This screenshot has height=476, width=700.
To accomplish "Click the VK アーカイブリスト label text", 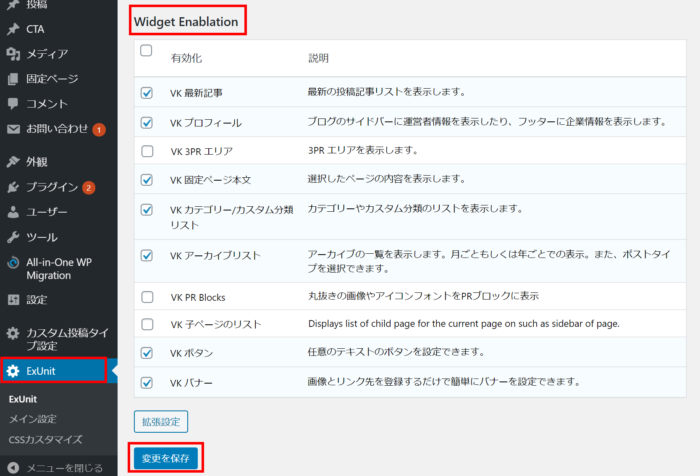I will tap(215, 256).
